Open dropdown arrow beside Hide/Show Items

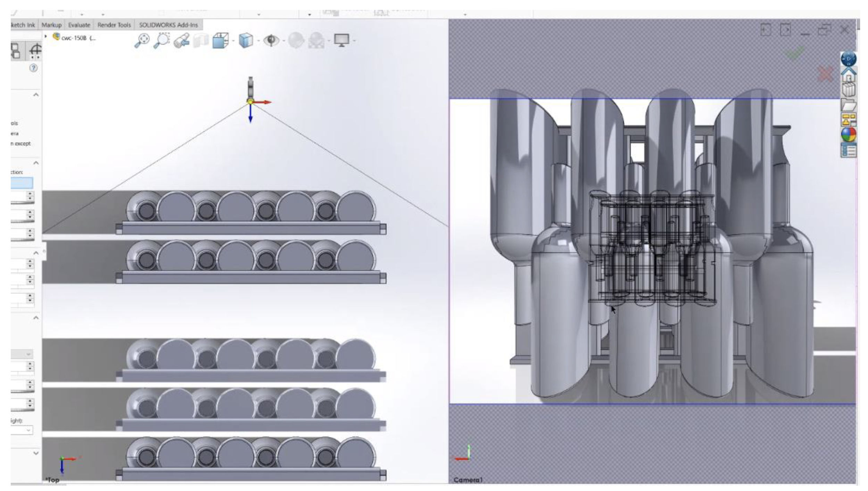[284, 41]
